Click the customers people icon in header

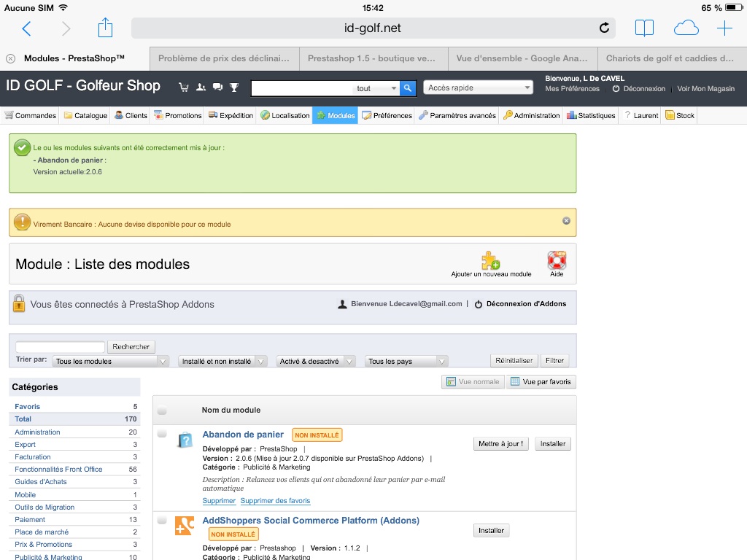(201, 87)
